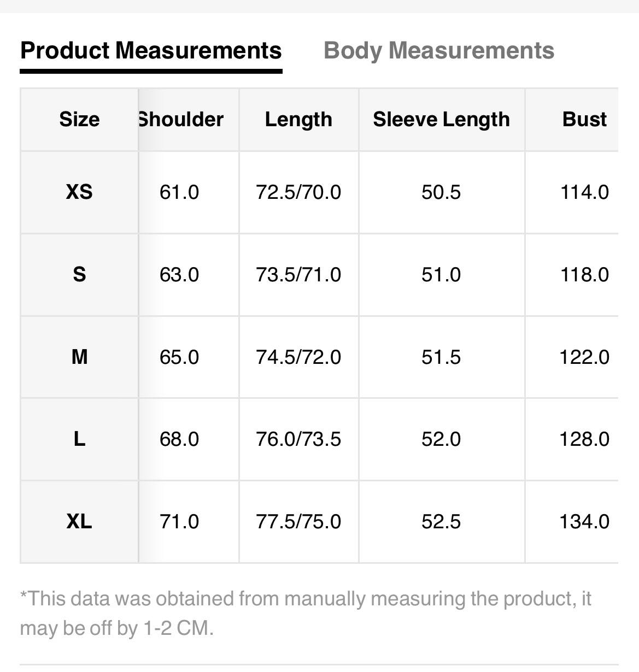Click the manual measurement disclaimer note
The image size is (639, 672).
point(305,613)
